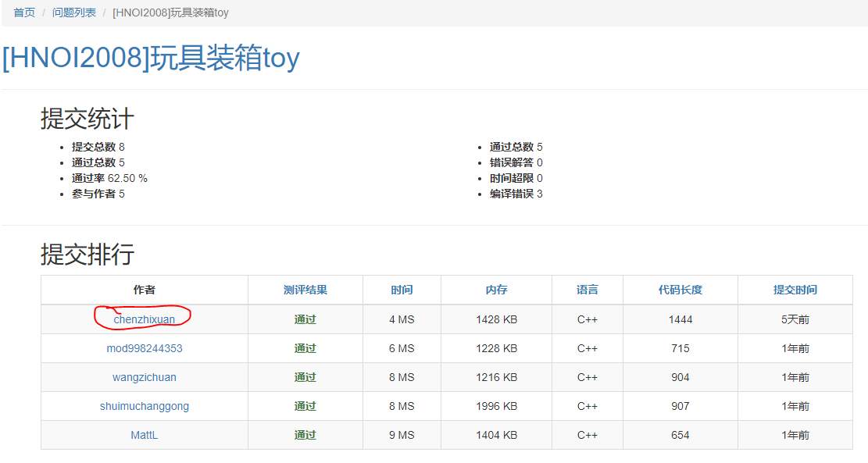Sort submissions by 测评结果 column
This screenshot has height=463, width=868.
305,290
